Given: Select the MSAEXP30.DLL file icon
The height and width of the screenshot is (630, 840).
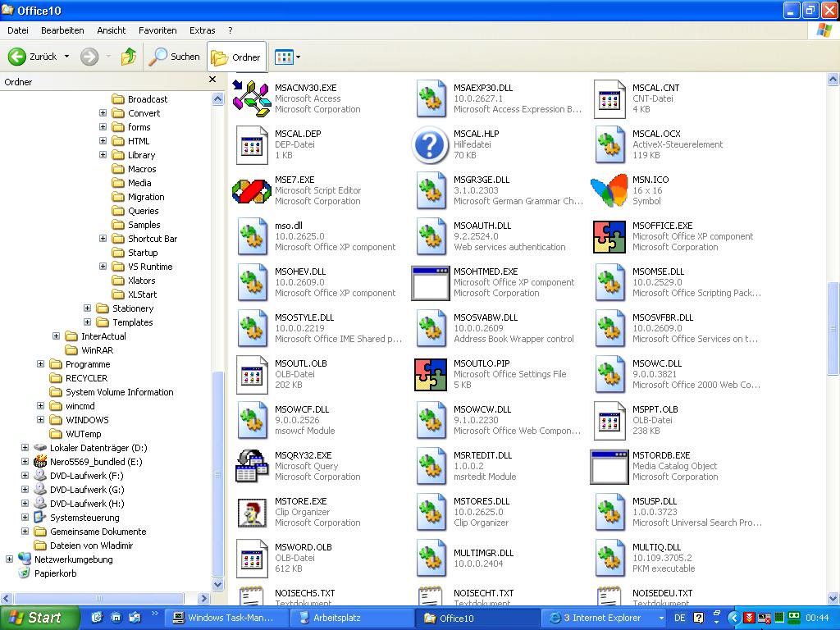Looking at the screenshot, I should click(431, 99).
